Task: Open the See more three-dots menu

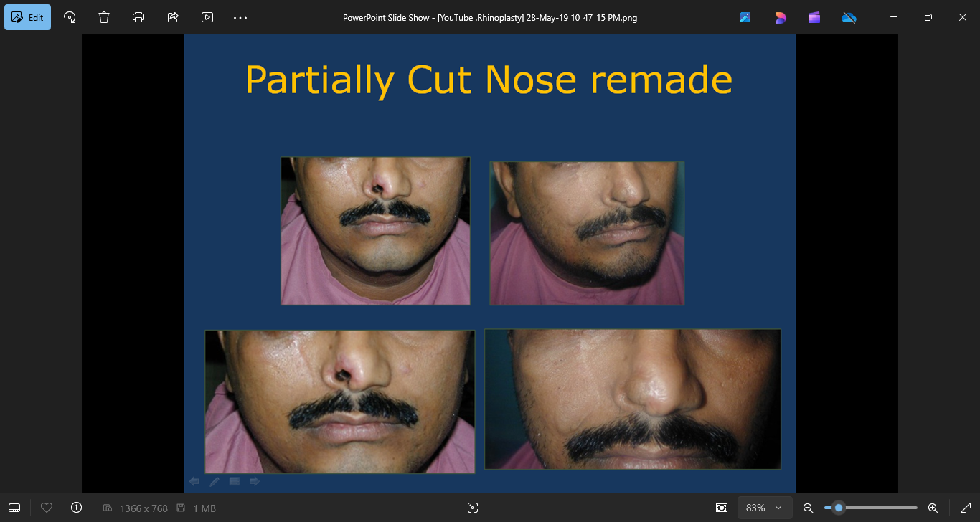Action: tap(240, 17)
